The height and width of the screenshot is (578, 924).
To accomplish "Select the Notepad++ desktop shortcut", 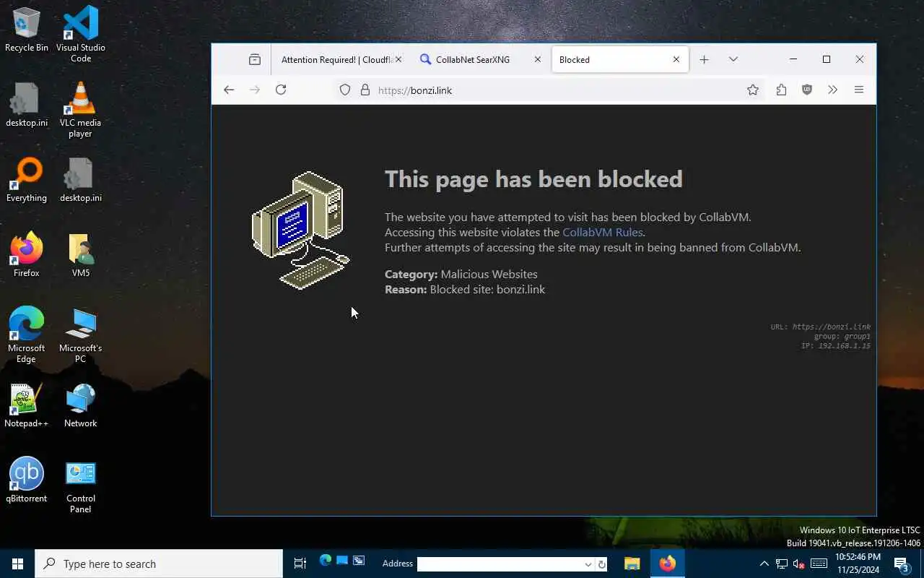I will (x=27, y=406).
